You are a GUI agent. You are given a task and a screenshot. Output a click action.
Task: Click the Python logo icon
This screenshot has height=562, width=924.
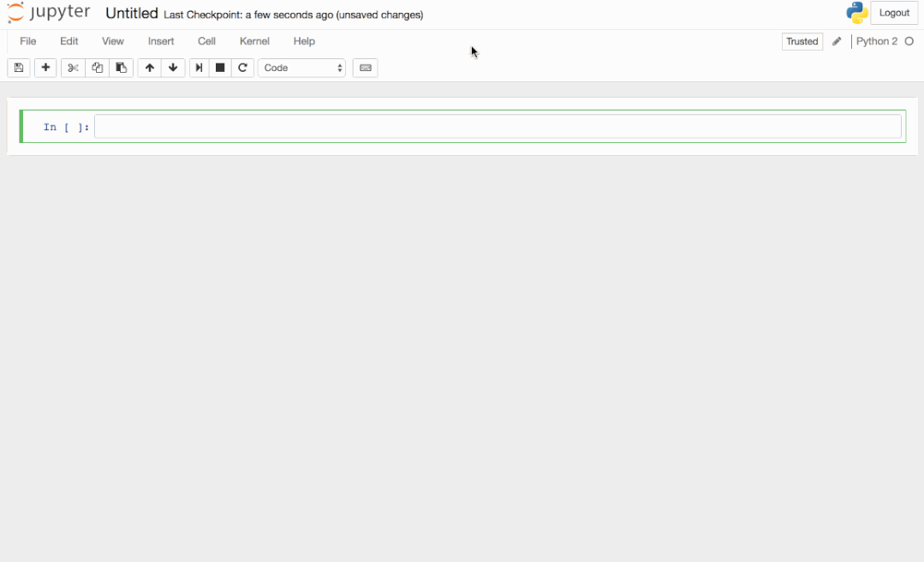(857, 12)
